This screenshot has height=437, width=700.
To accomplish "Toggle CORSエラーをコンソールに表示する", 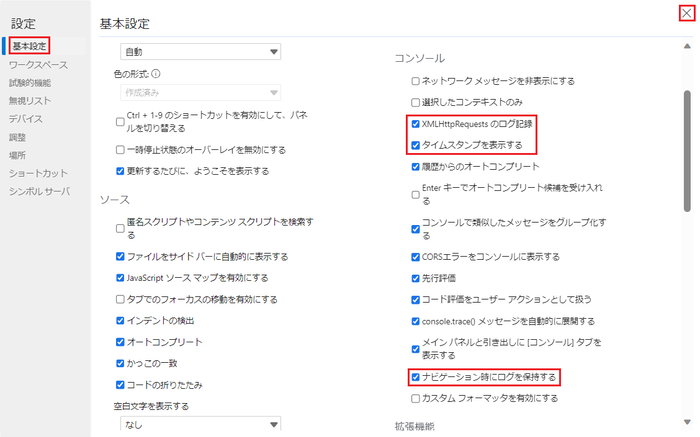I will click(x=415, y=257).
